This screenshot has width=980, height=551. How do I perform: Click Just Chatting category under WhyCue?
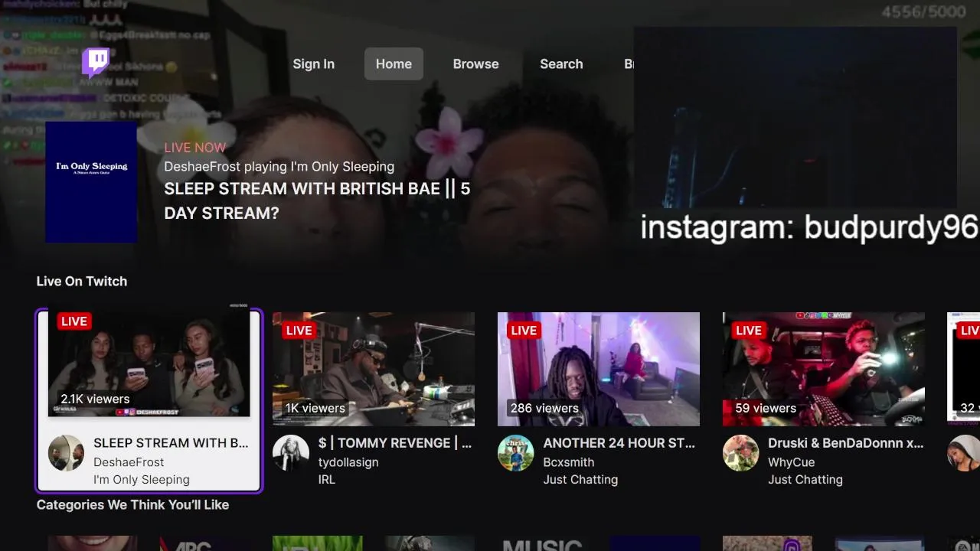pyautogui.click(x=805, y=480)
